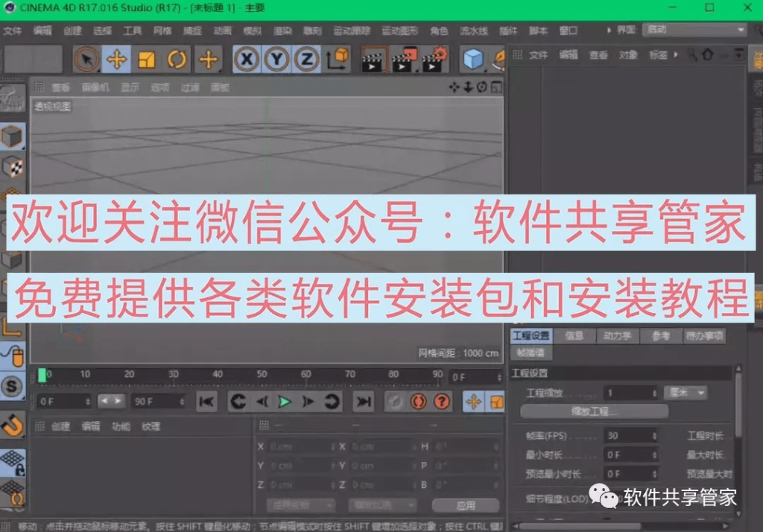Open the 渲染 menu
Image resolution: width=763 pixels, height=532 pixels.
282,31
